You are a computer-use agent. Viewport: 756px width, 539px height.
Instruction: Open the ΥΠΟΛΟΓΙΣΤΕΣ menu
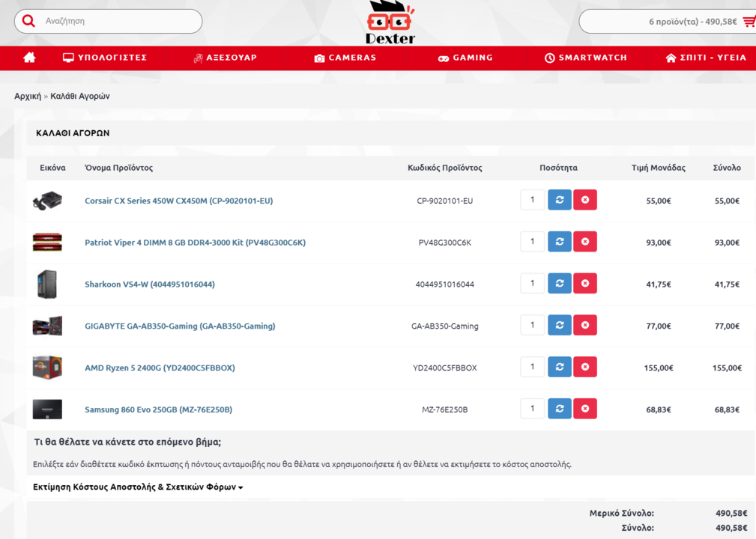[105, 58]
